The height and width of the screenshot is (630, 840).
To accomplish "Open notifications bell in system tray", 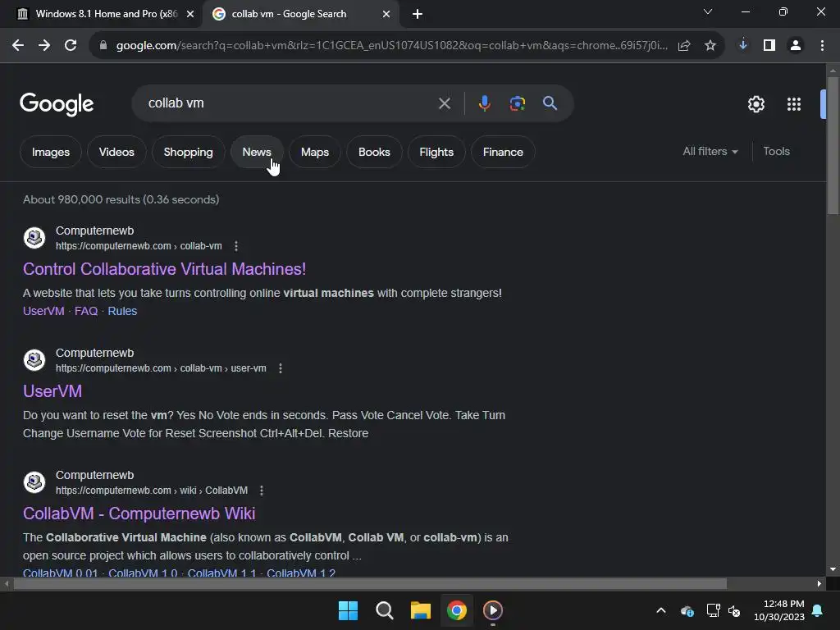I will point(818,610).
